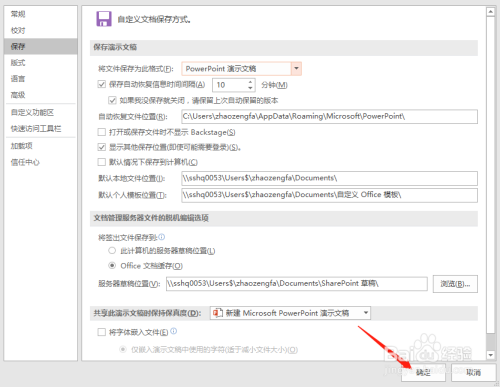Click the purple floppy disk save icon
The image size is (500, 387).
point(104,19)
